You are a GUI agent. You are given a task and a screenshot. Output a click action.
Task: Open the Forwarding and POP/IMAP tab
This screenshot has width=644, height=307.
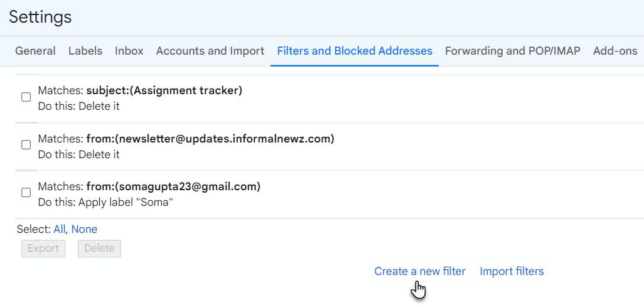(513, 51)
